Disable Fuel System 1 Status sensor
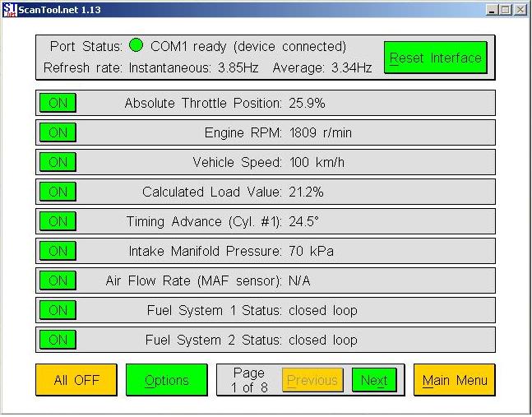The image size is (532, 417). point(58,310)
